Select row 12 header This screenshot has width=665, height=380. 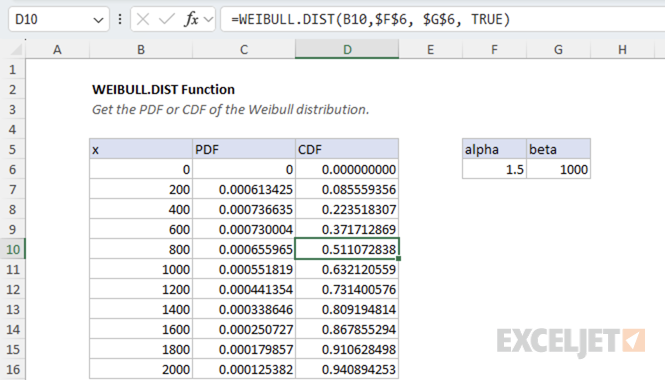point(13,289)
